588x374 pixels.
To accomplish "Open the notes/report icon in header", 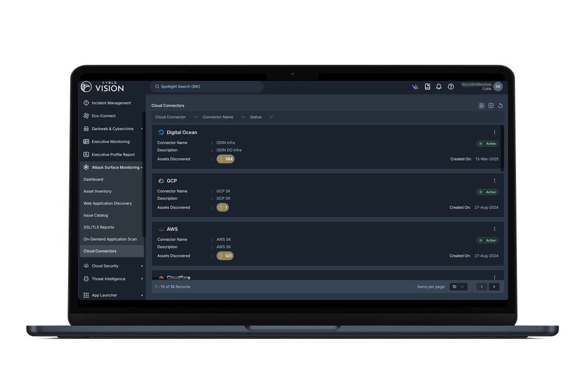I will (427, 87).
